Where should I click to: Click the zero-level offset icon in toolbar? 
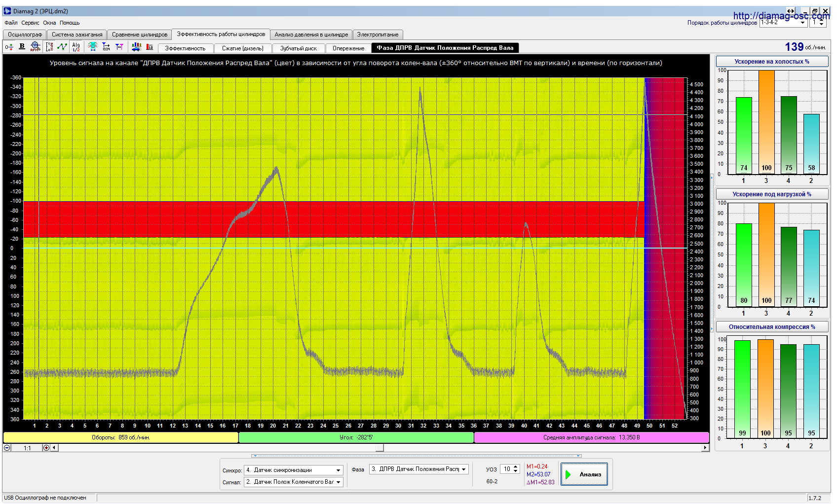coord(9,47)
